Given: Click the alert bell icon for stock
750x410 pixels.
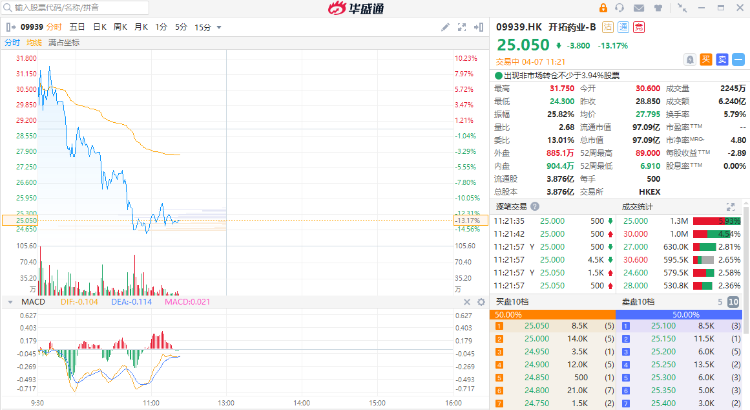Looking at the screenshot, I should coord(690,59).
